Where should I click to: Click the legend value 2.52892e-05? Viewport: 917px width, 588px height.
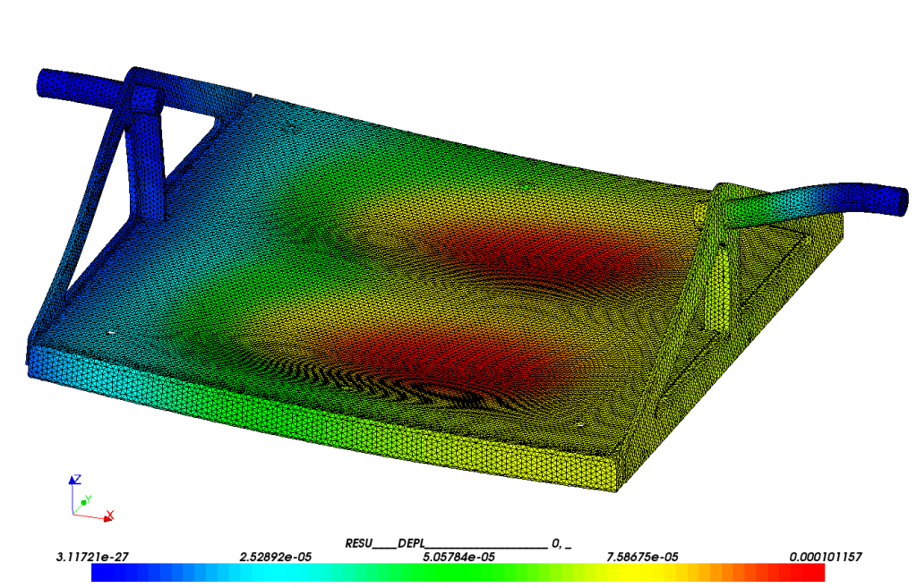coord(276,557)
